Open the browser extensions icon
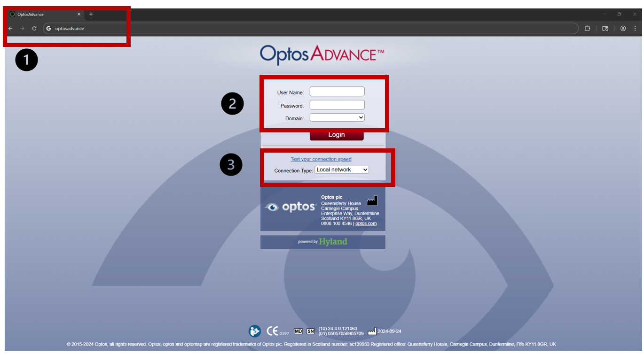Viewport: 644px width, 355px height. click(587, 28)
